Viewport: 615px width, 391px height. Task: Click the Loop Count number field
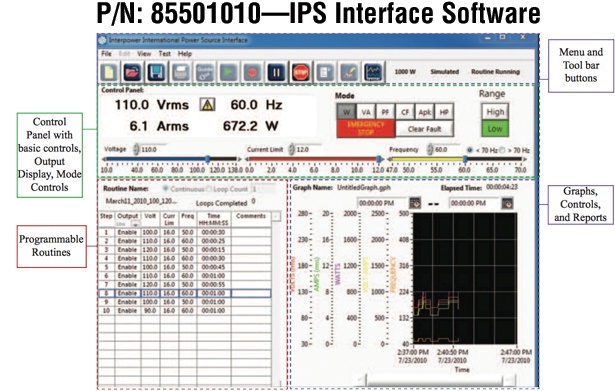262,189
